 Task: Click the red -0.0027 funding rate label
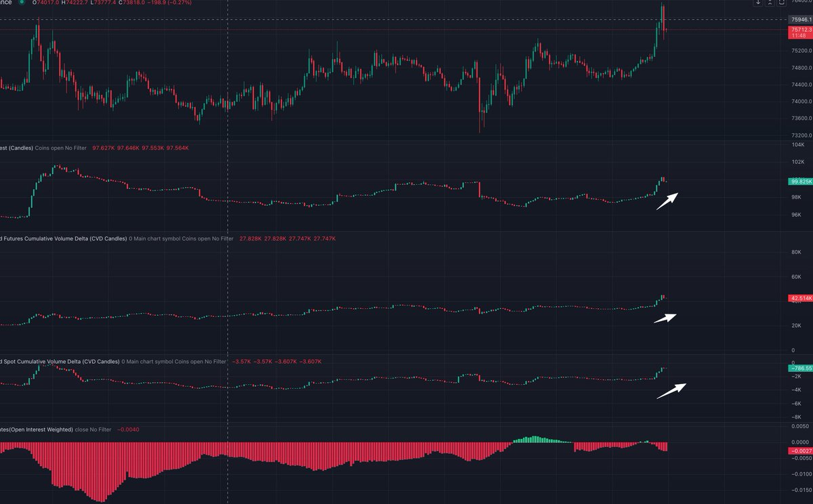[800, 450]
